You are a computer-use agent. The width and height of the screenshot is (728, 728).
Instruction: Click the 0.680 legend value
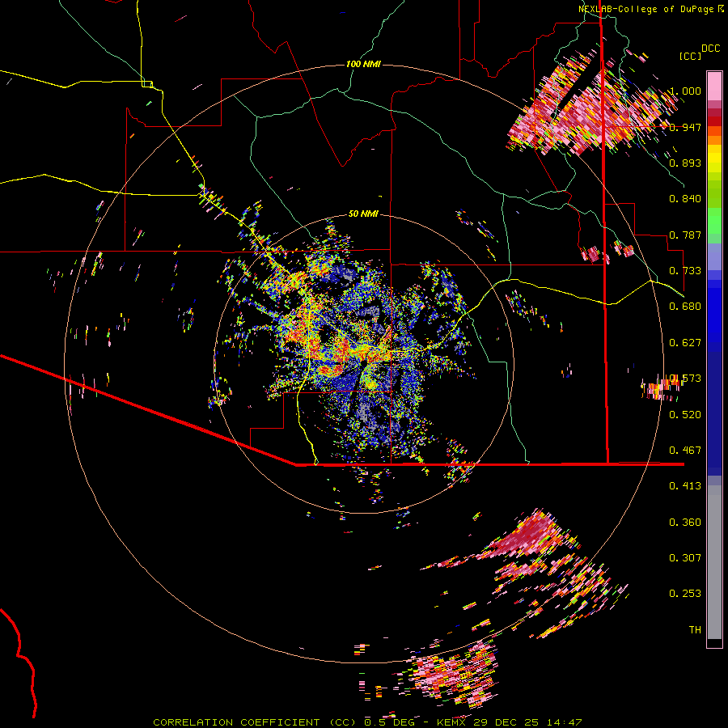pos(685,307)
